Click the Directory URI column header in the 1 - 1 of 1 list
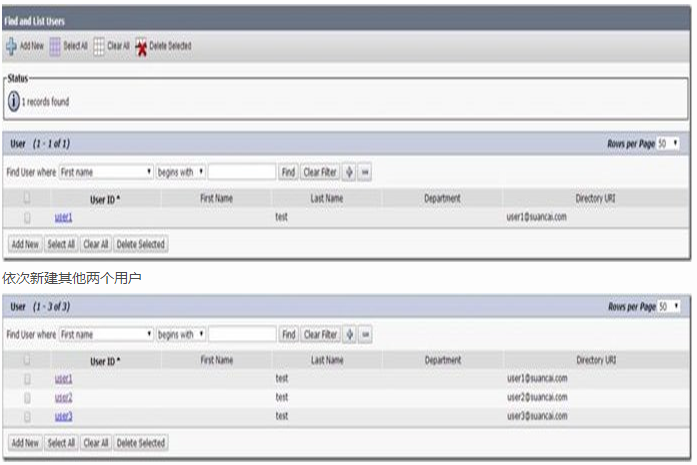 [596, 198]
